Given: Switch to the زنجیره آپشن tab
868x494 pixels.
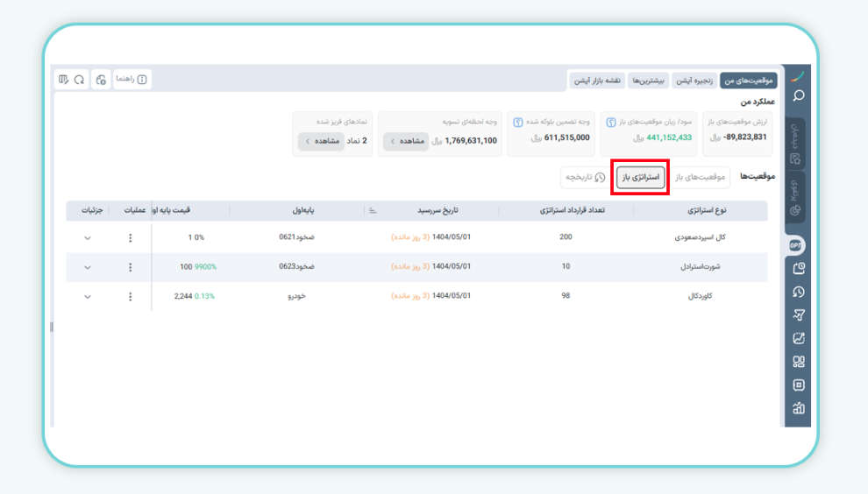Looking at the screenshot, I should pos(694,81).
